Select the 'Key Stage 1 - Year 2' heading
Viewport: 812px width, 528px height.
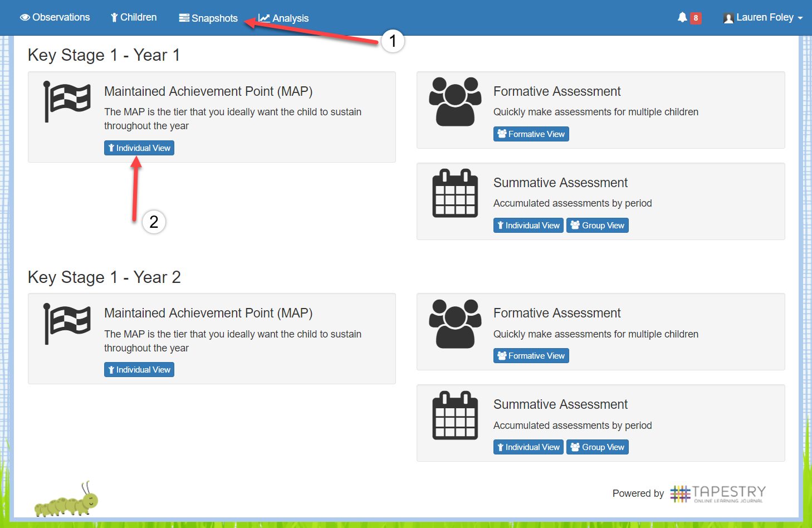pyautogui.click(x=104, y=277)
